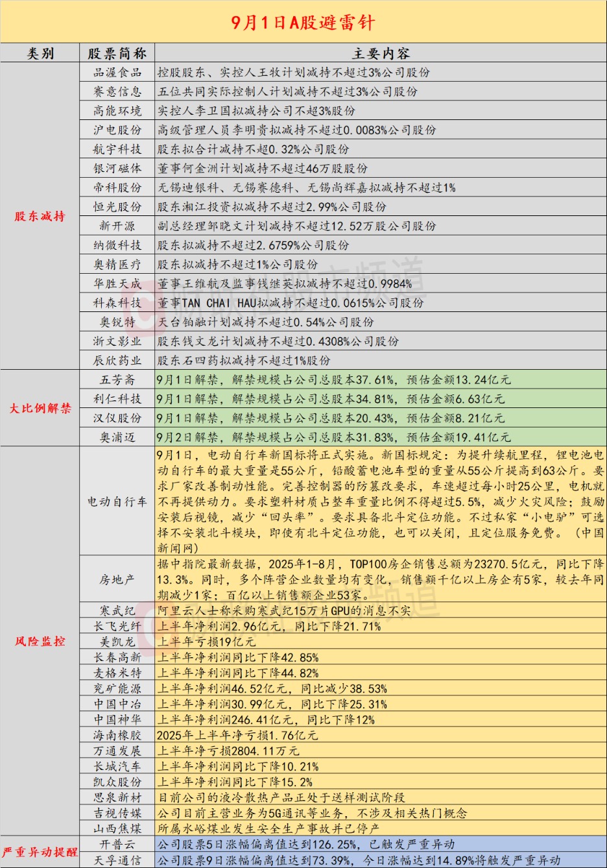Click stock name 辰欣药业
607x868 pixels.
click(x=117, y=360)
